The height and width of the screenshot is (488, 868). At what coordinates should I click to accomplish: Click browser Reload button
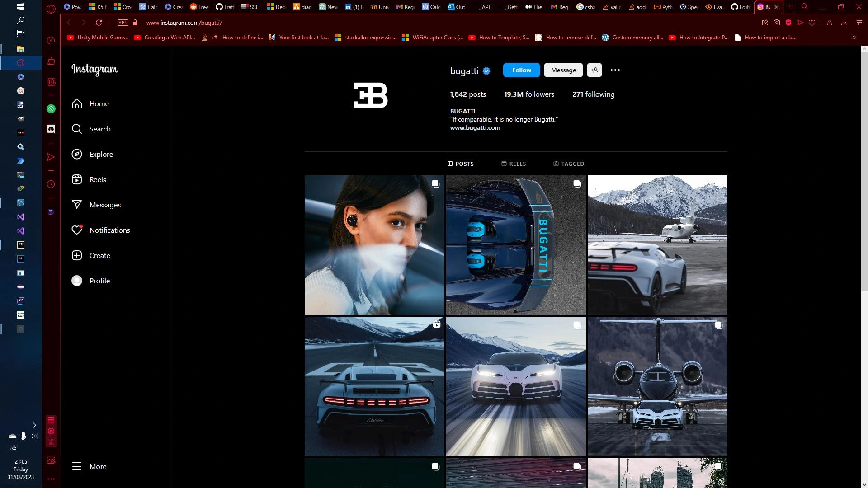99,23
